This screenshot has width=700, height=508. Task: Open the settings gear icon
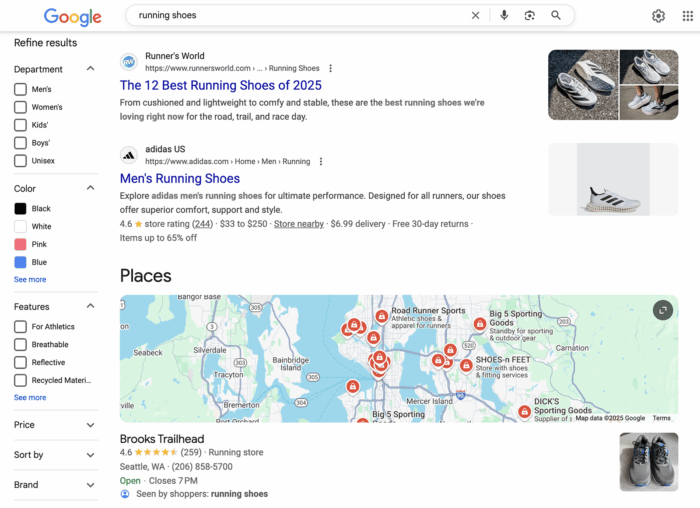click(x=658, y=16)
